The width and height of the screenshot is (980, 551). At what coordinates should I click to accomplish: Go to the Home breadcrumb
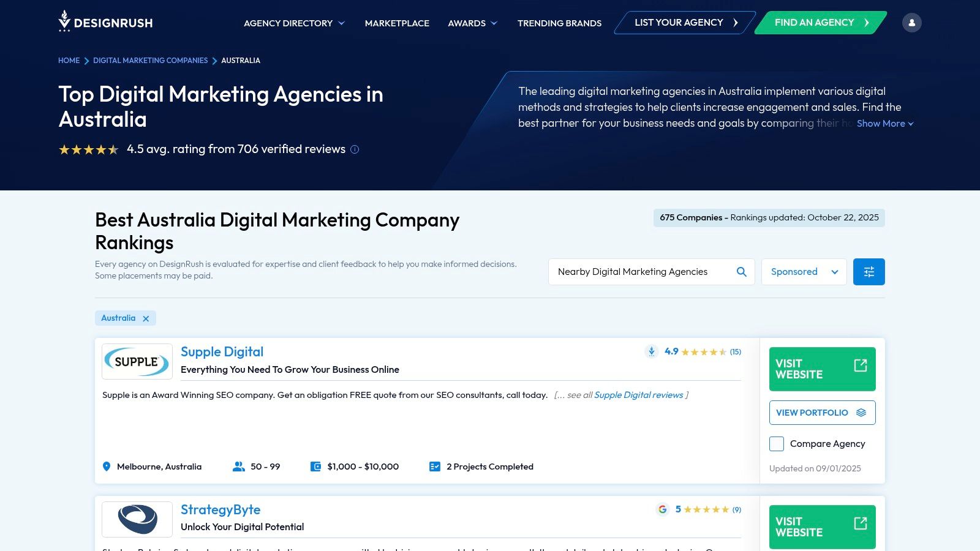[x=69, y=61]
